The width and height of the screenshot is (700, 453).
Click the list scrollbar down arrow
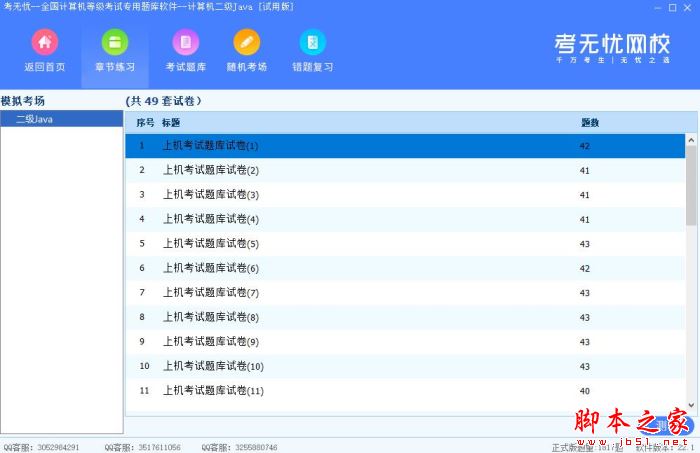point(691,405)
